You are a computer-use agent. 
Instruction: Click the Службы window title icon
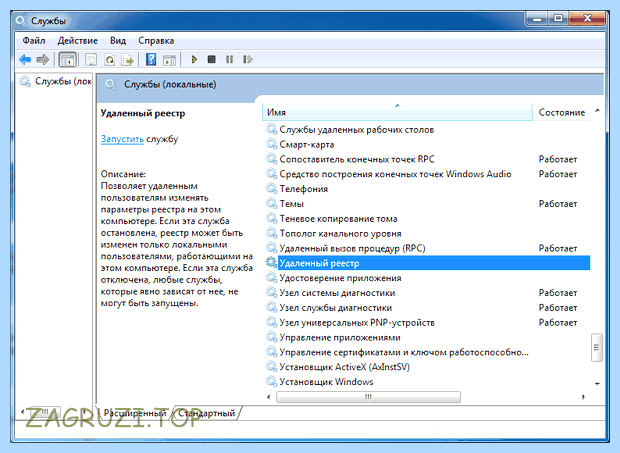tap(21, 21)
